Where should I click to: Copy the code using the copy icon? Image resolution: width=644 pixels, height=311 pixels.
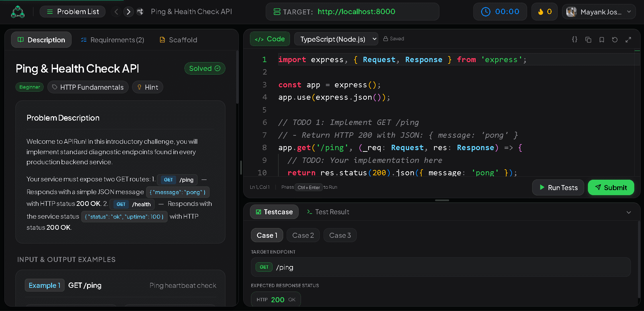tap(588, 40)
